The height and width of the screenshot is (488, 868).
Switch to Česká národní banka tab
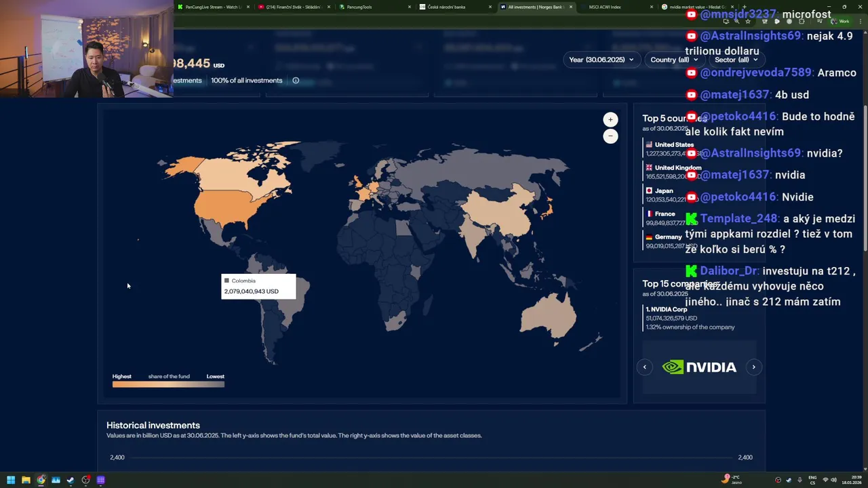[x=454, y=7]
